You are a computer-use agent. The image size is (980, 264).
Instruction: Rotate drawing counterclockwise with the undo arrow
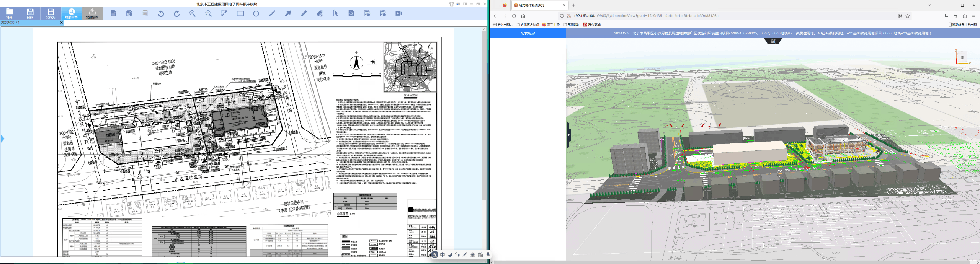click(161, 13)
